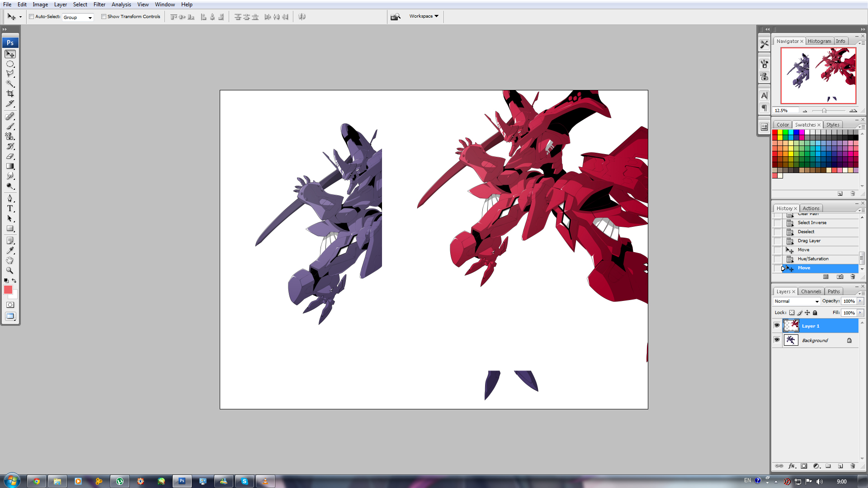Viewport: 868px width, 488px height.
Task: Select the Polygonal Lasso tool
Action: [10, 74]
